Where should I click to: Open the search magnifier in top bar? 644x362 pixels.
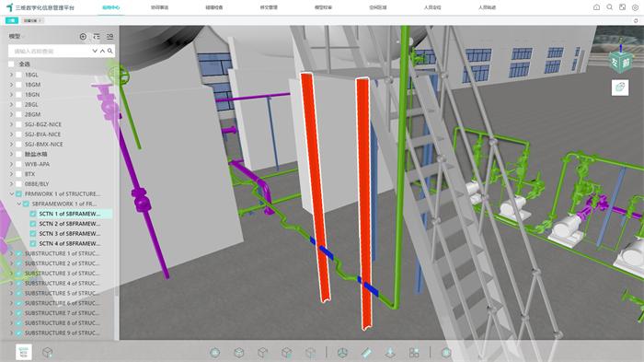click(x=609, y=7)
